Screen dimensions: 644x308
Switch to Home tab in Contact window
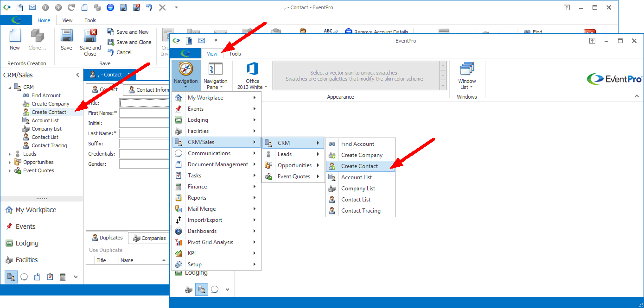[44, 20]
